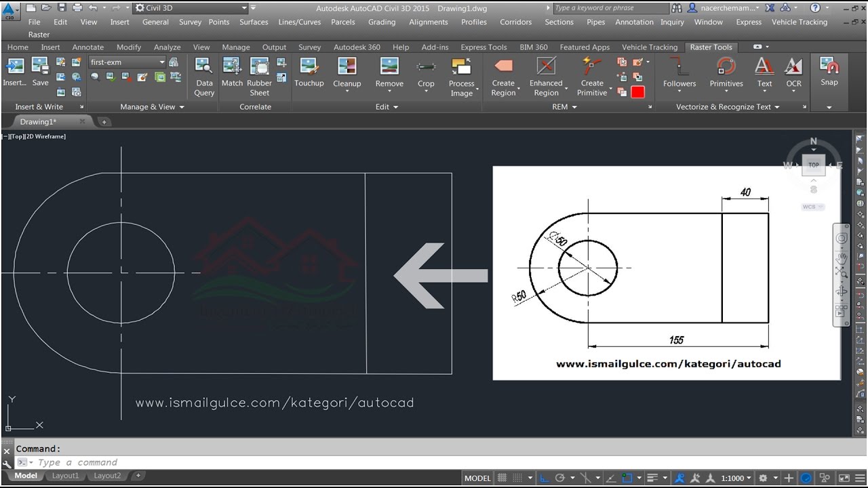This screenshot has width=868, height=488.
Task: Open the Surfaces menu
Action: [x=254, y=22]
